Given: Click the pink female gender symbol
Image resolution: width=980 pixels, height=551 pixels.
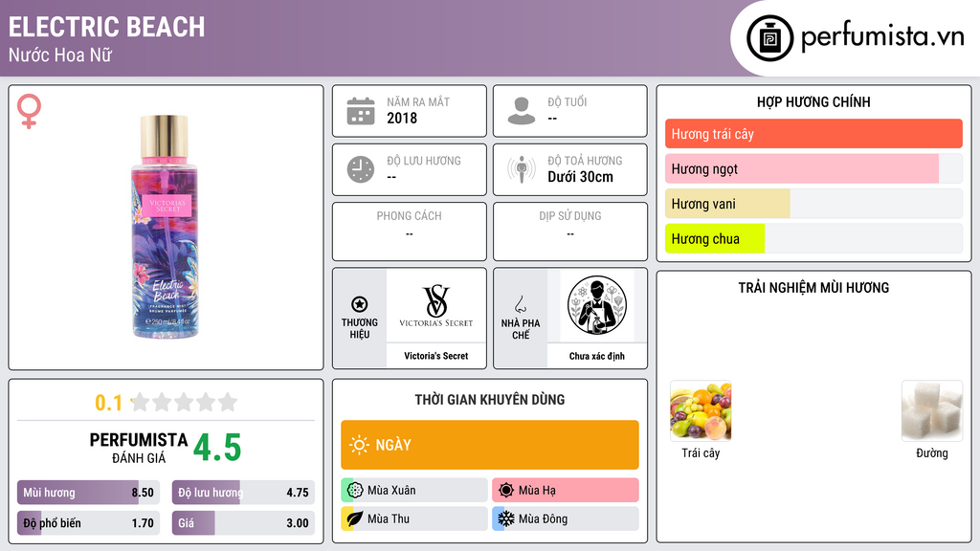Looking at the screenshot, I should pyautogui.click(x=29, y=111).
